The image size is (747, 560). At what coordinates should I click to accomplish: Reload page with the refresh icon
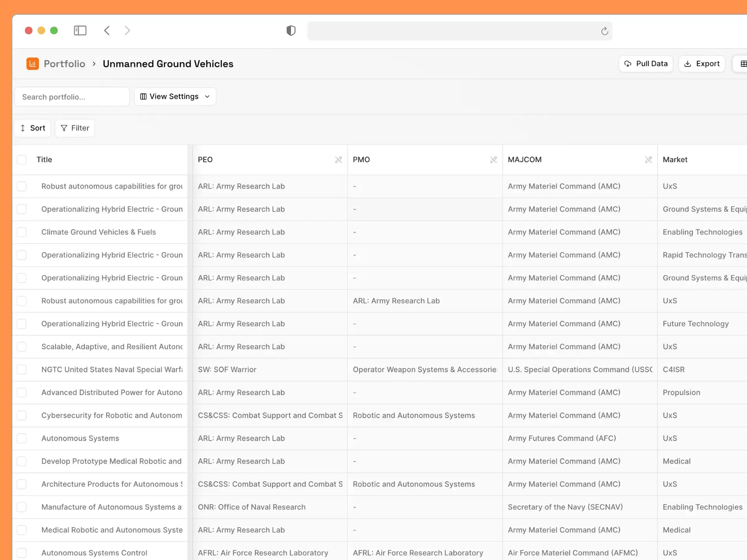604,31
